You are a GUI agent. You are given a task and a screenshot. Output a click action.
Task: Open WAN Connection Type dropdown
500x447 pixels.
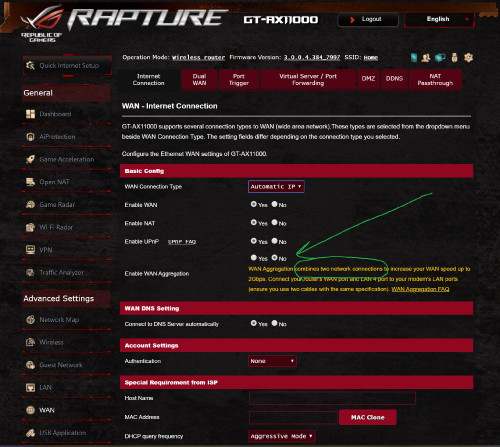(x=276, y=187)
